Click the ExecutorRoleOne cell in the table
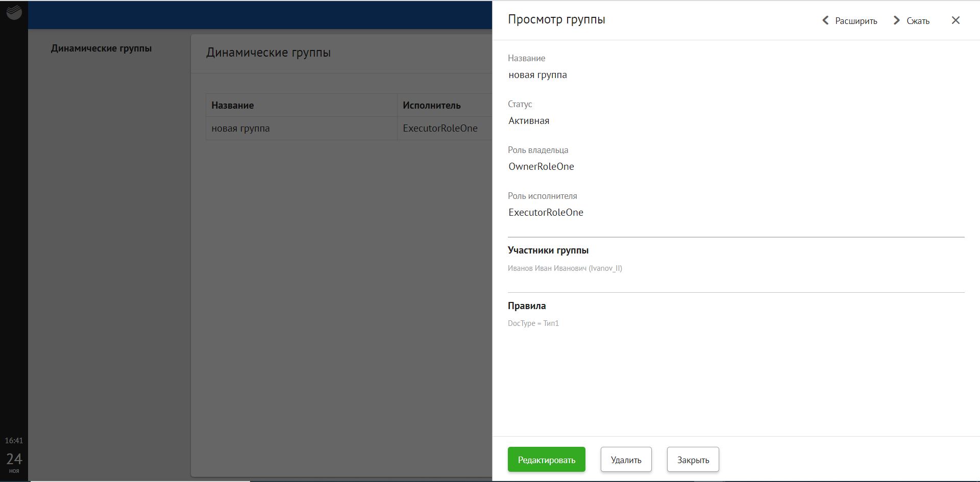 (x=440, y=129)
